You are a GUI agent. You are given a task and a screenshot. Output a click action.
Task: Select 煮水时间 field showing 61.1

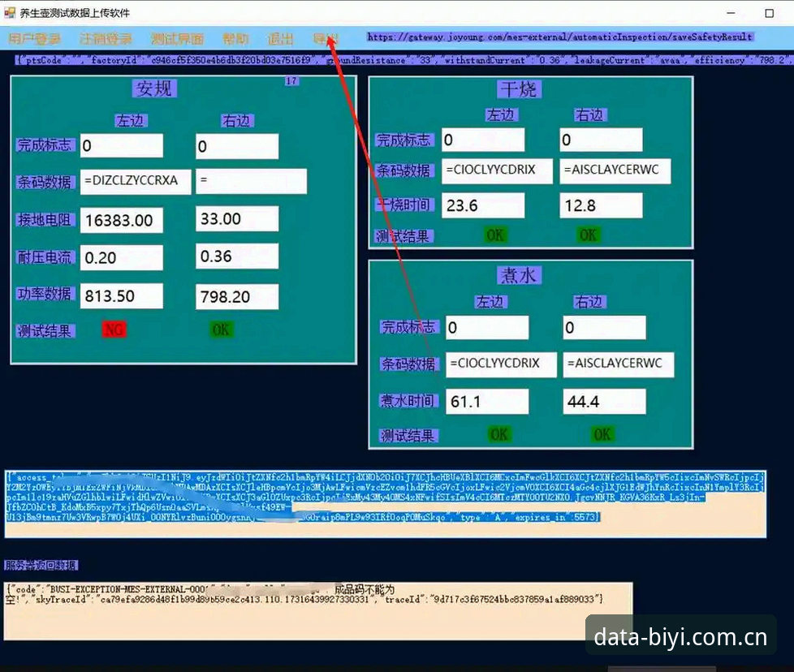[x=487, y=401]
